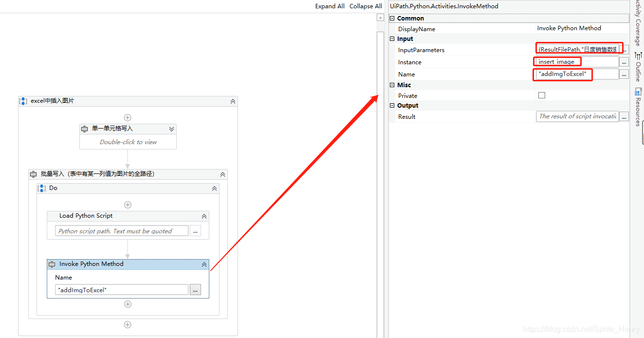The image size is (644, 338).
Task: Collapse the Common property section
Action: pos(392,18)
